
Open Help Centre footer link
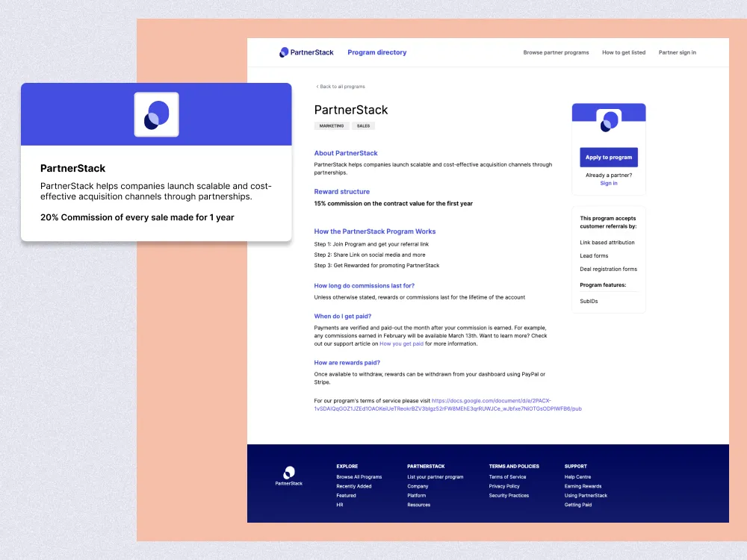[577, 476]
